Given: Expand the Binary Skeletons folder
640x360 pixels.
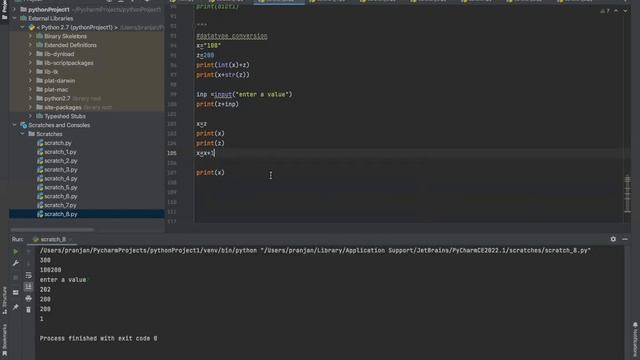Looking at the screenshot, I should coord(30,36).
